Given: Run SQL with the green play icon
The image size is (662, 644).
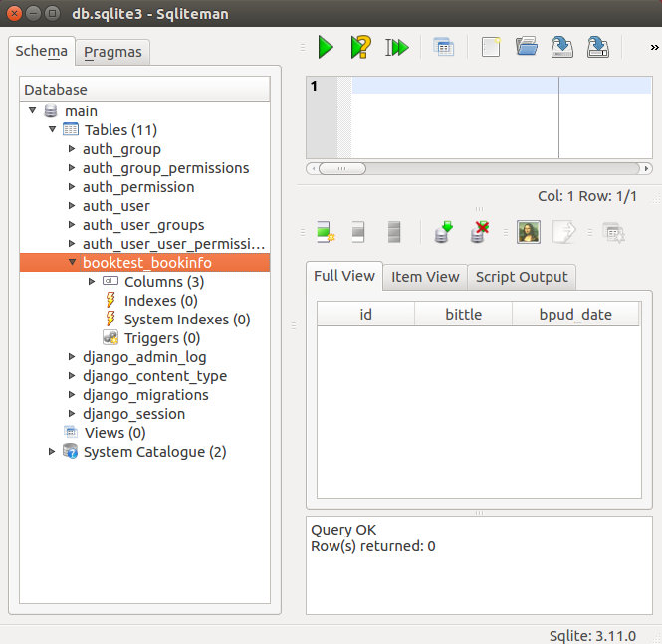Looking at the screenshot, I should pyautogui.click(x=326, y=47).
